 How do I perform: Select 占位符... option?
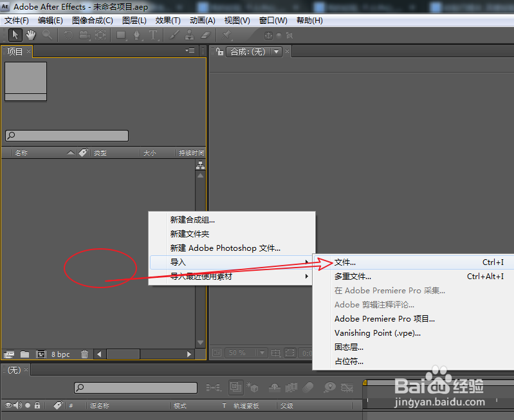pyautogui.click(x=414, y=361)
